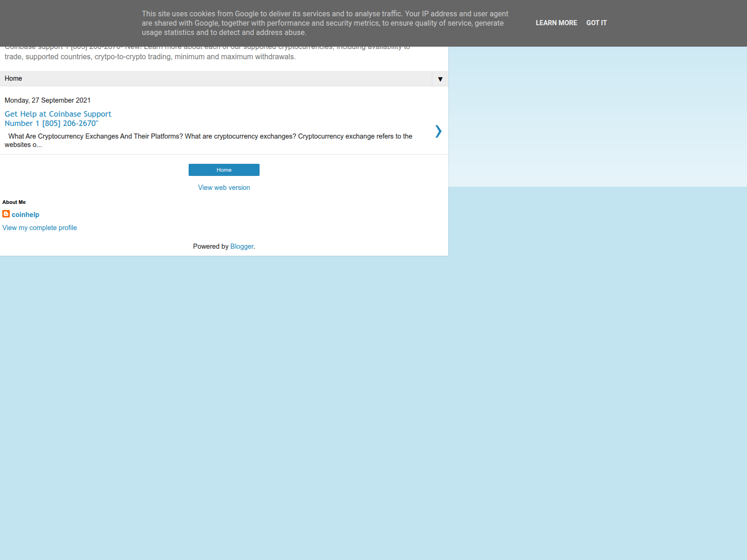Click View my complete profile
Image resolution: width=747 pixels, height=560 pixels.
[40, 228]
